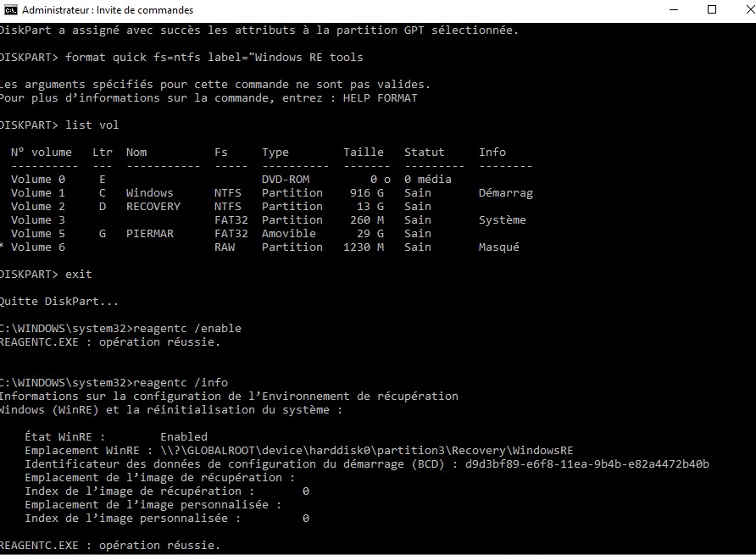Click the 'Démarrag' info cell
The height and width of the screenshot is (555, 756).
(x=506, y=193)
